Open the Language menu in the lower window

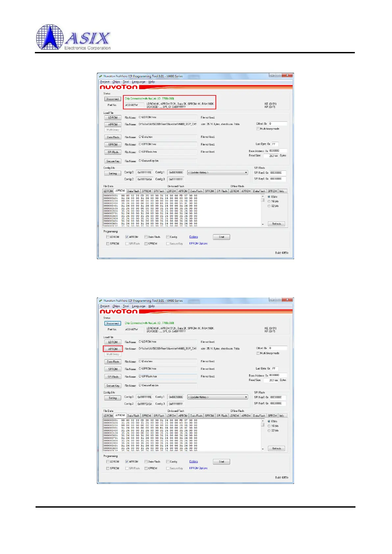[x=139, y=306]
